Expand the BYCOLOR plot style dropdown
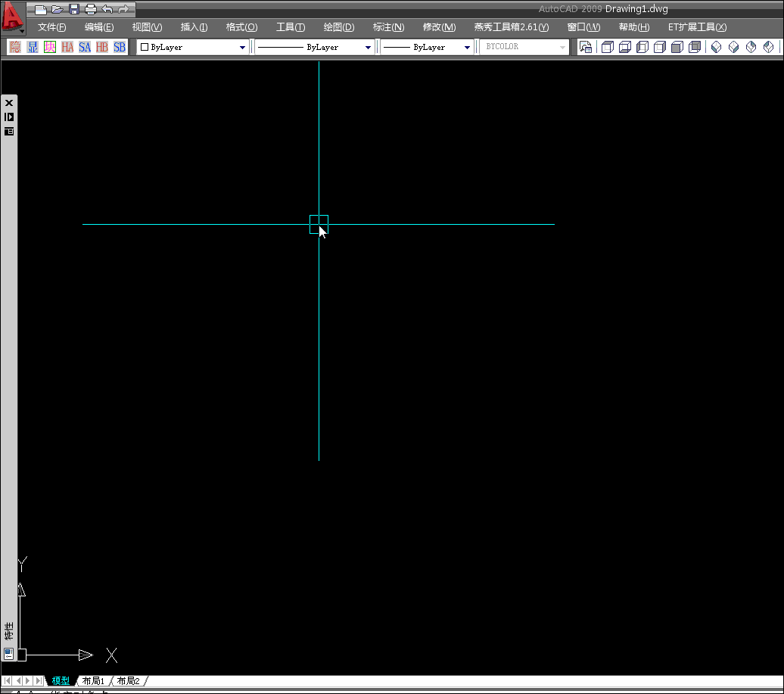Viewport: 784px width, 694px height. point(562,47)
